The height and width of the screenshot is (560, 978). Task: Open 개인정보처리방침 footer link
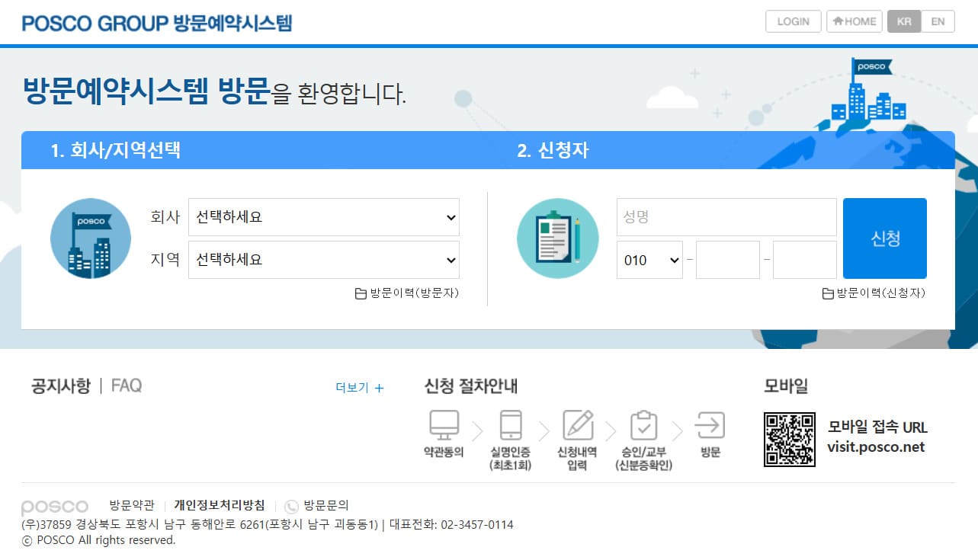220,505
